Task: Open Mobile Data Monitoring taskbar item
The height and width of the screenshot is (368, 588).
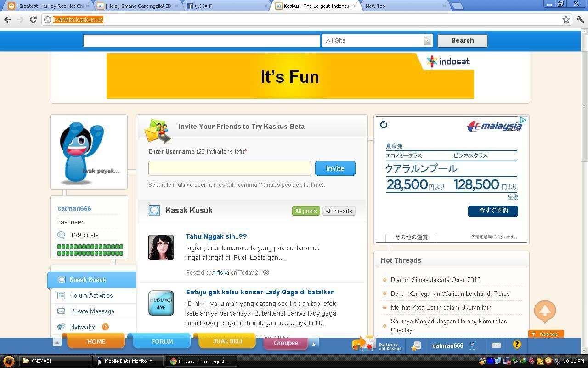Action: (x=128, y=361)
